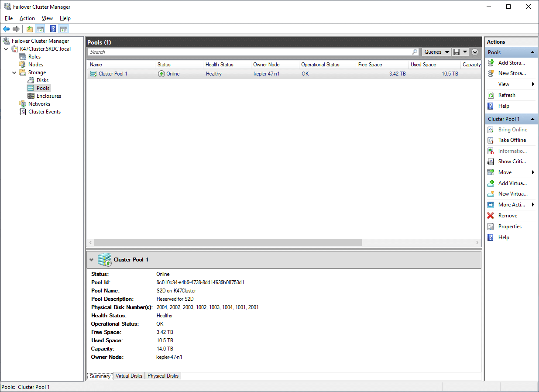
Task: Take Cluster Pool 1 offline via Actions
Action: point(512,140)
